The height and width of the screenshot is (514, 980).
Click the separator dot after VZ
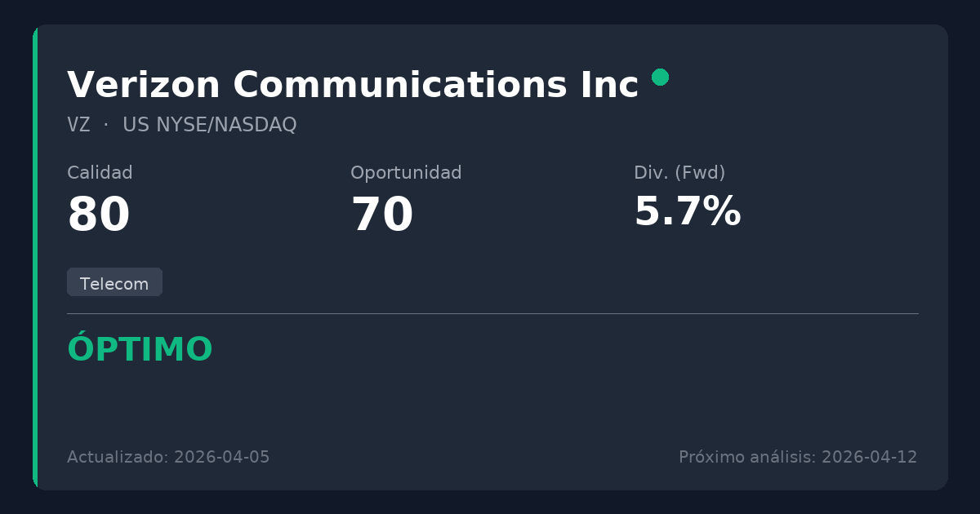pos(106,126)
